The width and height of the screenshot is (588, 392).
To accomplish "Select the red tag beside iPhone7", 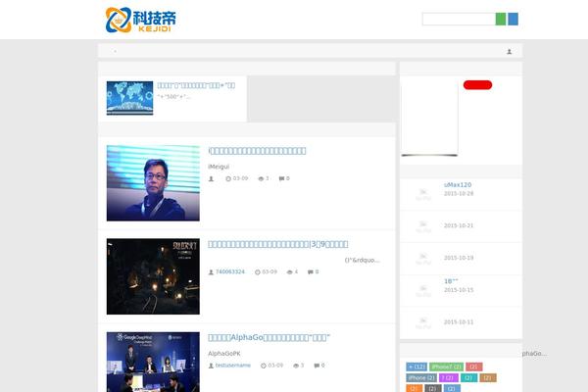I will 474,367.
